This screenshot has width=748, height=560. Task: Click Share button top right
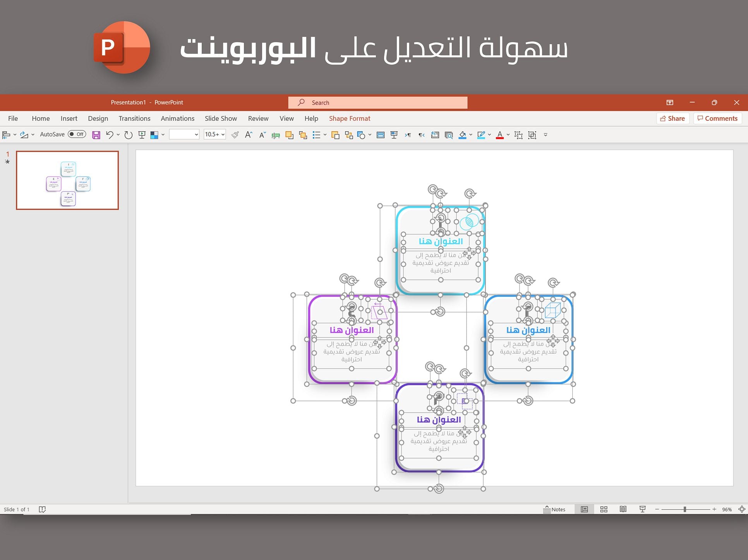tap(673, 118)
